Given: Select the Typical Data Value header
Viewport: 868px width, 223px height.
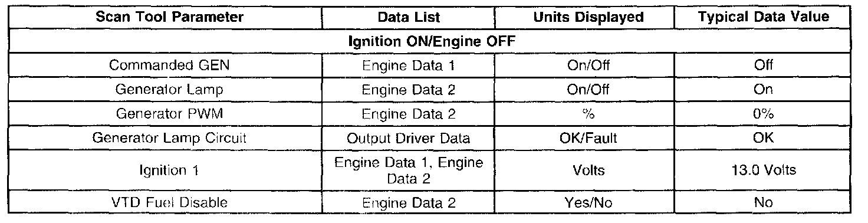Looking at the screenshot, I should 764,17.
